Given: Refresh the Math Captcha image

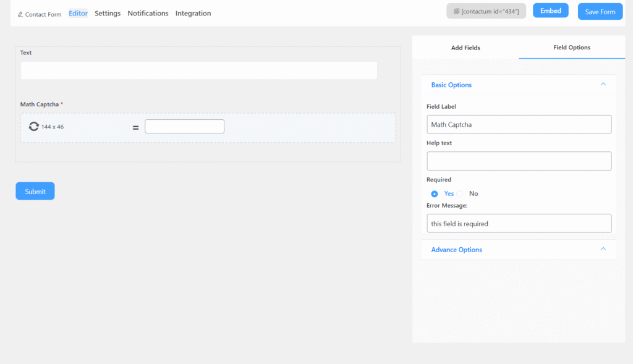Looking at the screenshot, I should click(33, 127).
